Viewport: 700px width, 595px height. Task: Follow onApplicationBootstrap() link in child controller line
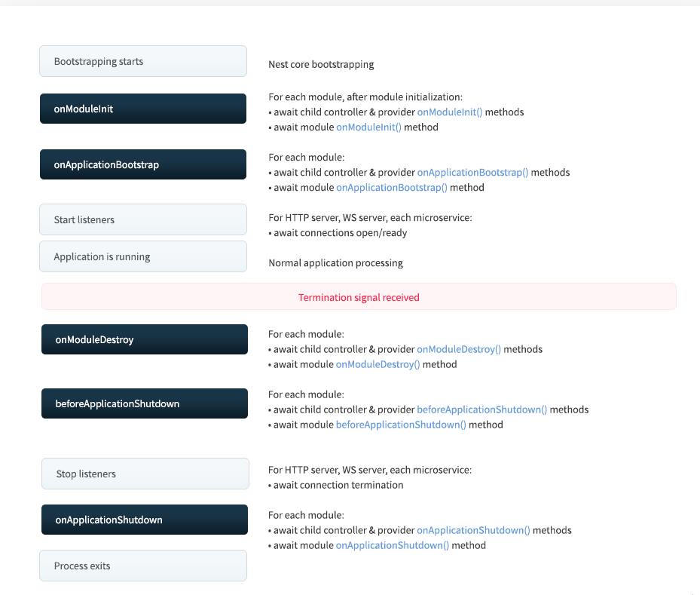click(472, 173)
